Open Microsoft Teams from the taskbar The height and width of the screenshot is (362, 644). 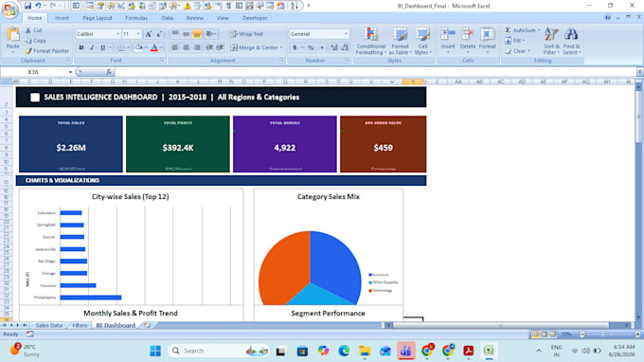point(405,351)
